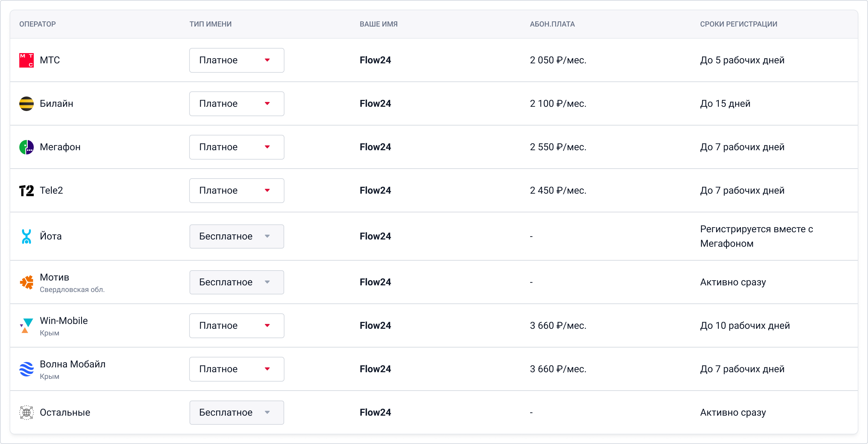The image size is (868, 444).
Task: Select the Tele2 operator name
Action: click(51, 190)
